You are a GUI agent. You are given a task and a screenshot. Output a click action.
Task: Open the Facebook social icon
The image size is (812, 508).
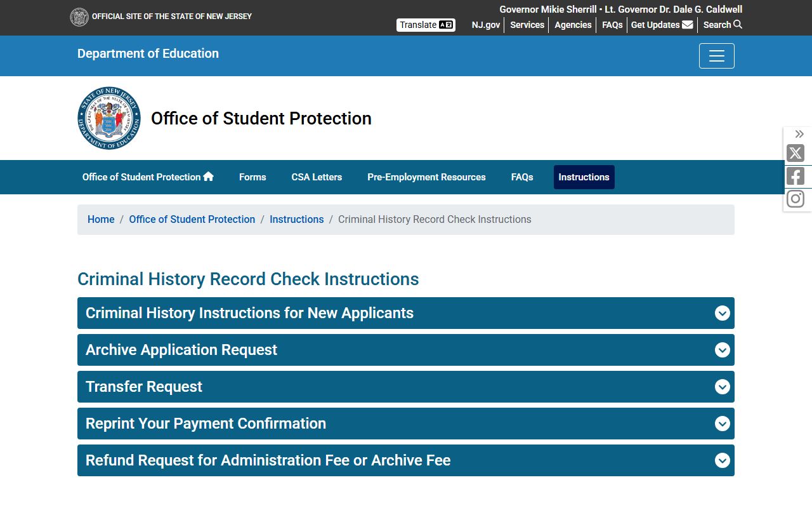[x=796, y=176]
